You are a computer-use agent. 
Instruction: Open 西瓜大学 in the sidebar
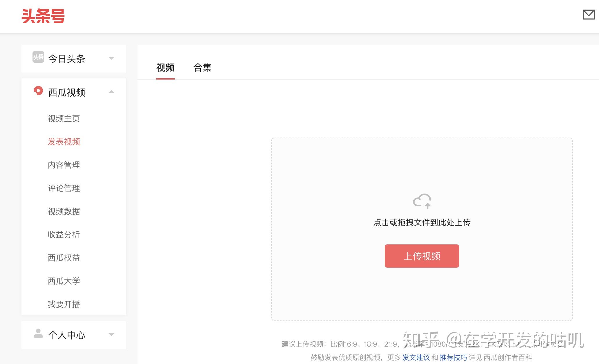64,281
